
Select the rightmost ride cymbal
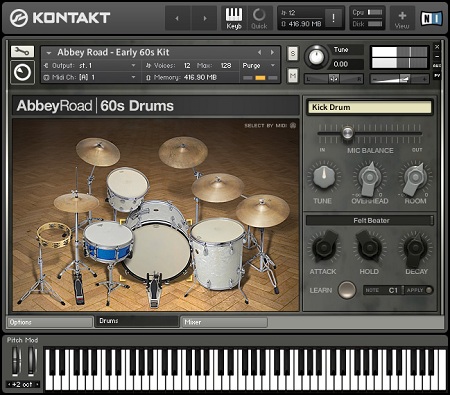[x=262, y=210]
